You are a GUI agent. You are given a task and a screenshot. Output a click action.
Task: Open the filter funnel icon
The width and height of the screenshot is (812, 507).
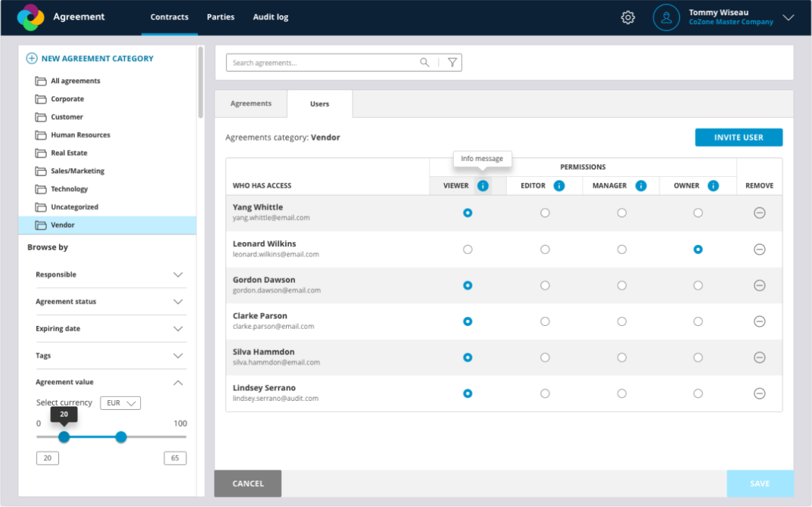(452, 62)
